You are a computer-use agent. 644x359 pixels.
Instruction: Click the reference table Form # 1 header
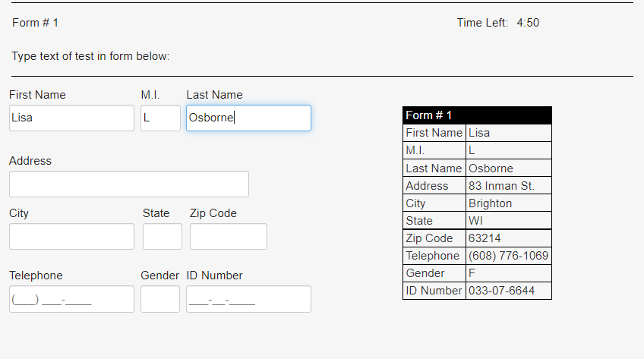tap(477, 115)
